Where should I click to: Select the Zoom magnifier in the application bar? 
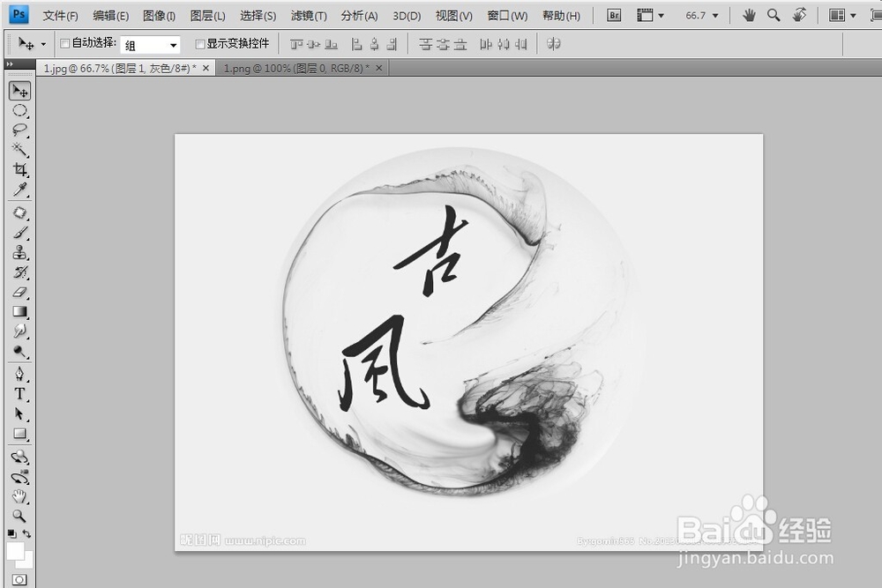pos(771,14)
